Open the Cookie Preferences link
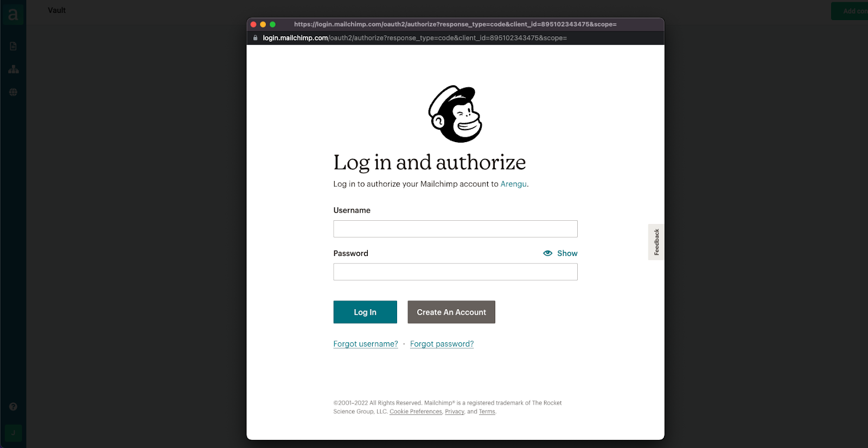The width and height of the screenshot is (868, 448). [416, 412]
